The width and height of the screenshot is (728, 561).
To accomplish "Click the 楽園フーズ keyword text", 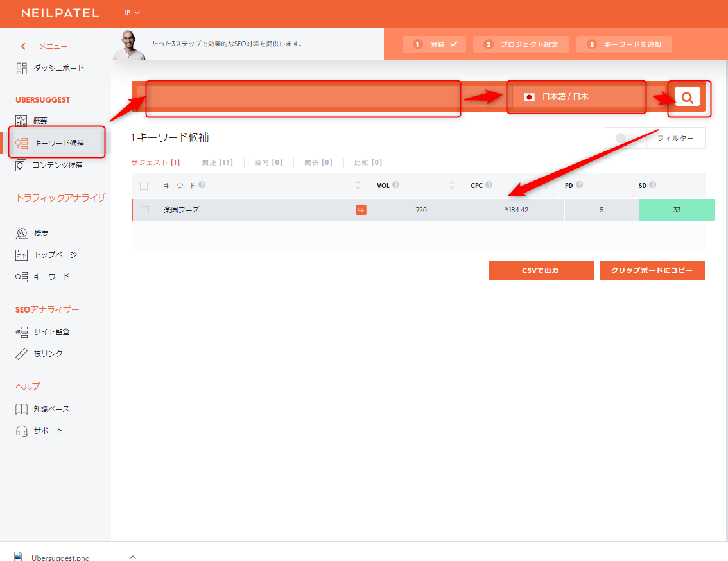I will (x=182, y=210).
